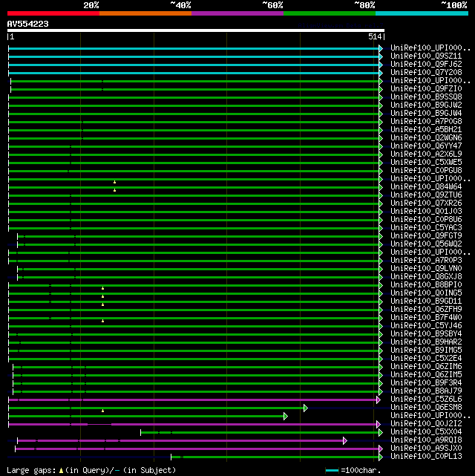Screen dimensions: 475x476
Task: Click the purple arrowhead ending the C5Z6L6 alignment
Action: click(379, 400)
